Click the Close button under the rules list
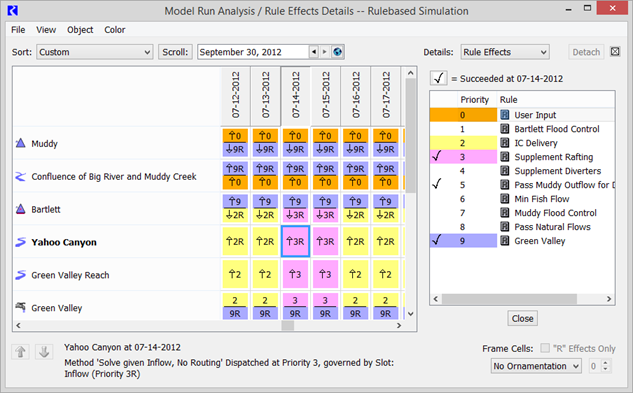 (522, 319)
